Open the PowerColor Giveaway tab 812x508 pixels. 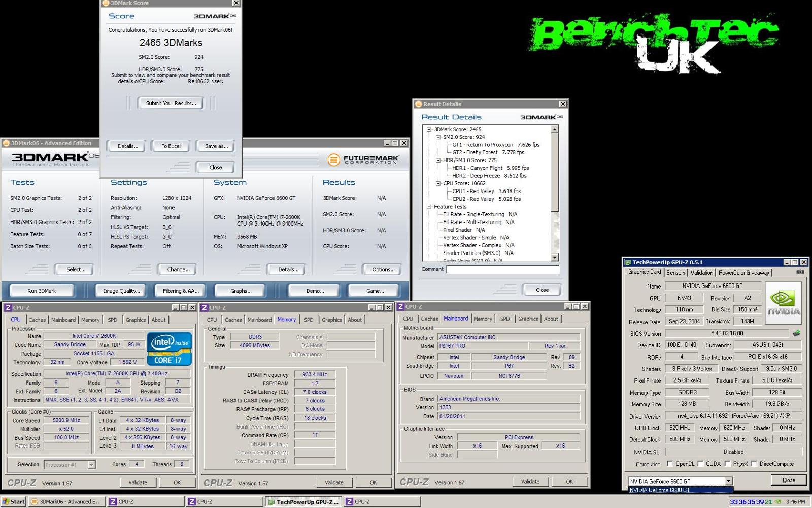(743, 273)
